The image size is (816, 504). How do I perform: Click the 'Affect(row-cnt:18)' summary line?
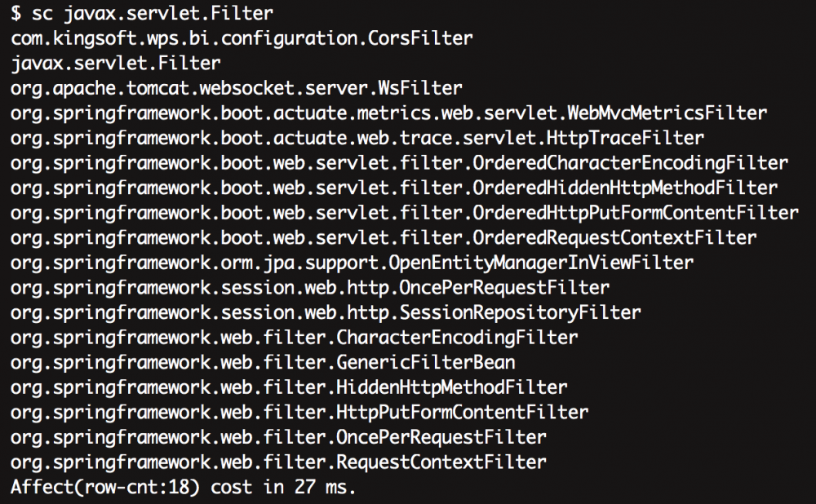184,488
